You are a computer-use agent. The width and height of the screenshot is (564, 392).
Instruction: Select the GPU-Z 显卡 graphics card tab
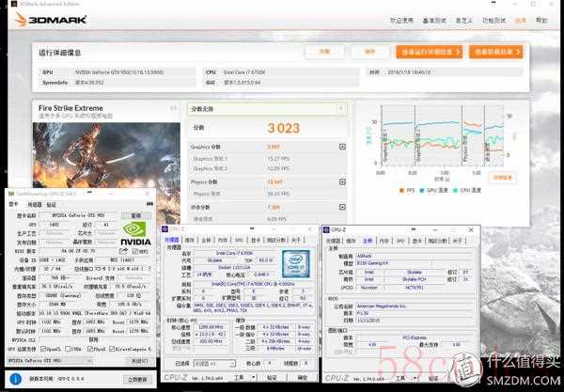(13, 204)
